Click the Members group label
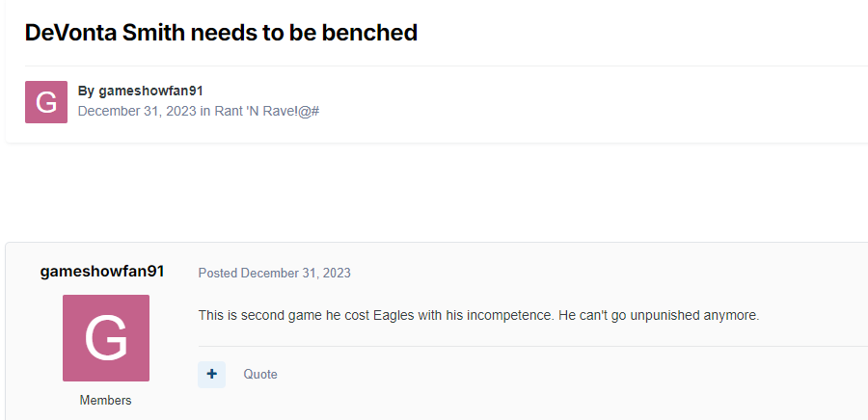The image size is (868, 420). click(x=106, y=400)
